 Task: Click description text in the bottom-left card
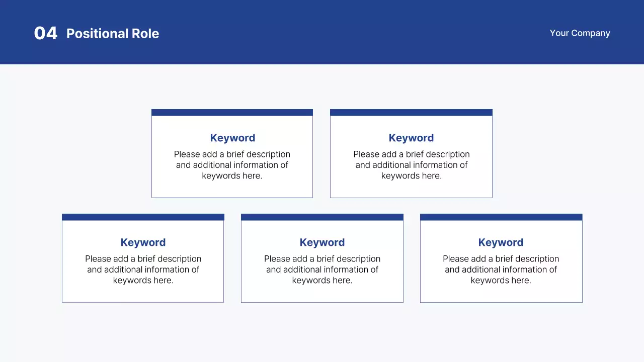pyautogui.click(x=143, y=269)
